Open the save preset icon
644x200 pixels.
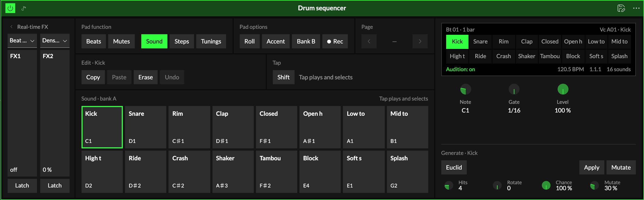point(621,8)
